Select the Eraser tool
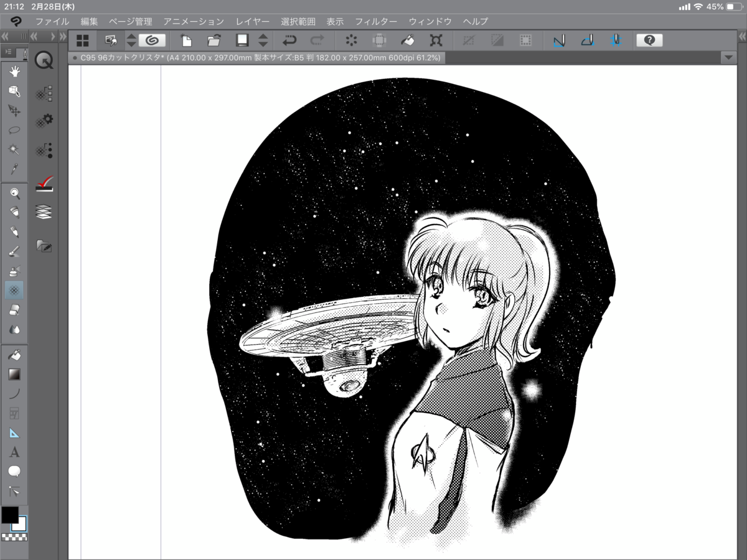Screen dimensions: 747x560 pos(14,309)
